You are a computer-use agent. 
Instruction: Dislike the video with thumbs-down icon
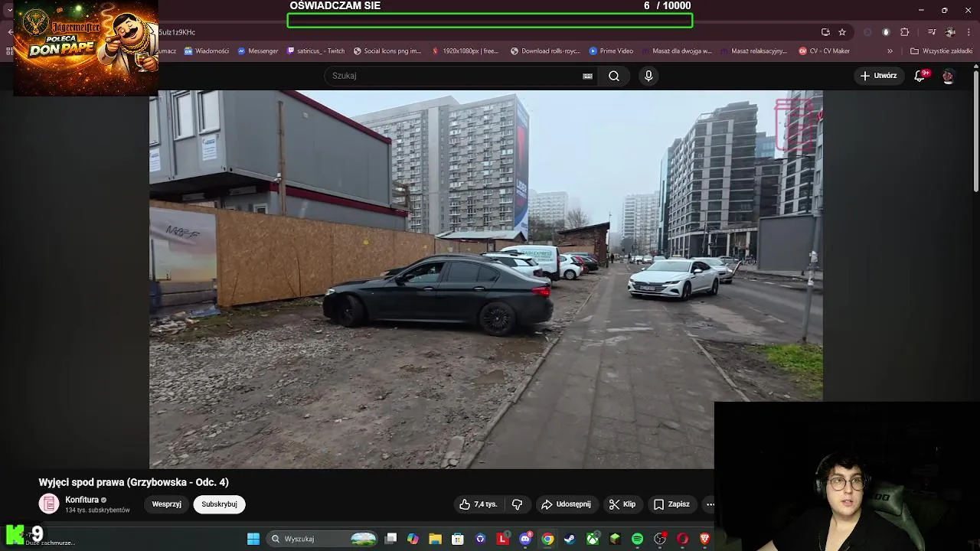pos(518,504)
